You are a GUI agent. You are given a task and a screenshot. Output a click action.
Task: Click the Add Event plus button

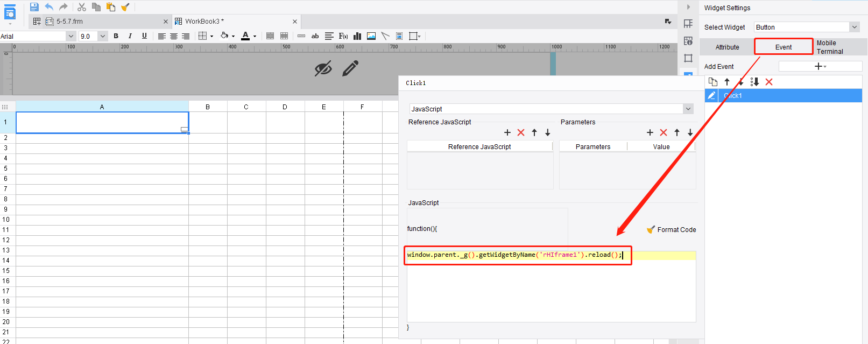[820, 66]
